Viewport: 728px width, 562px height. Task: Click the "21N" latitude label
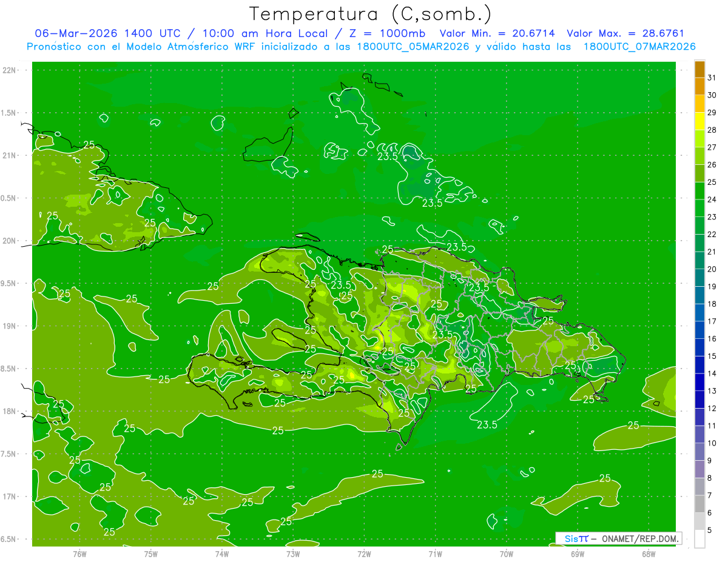point(10,155)
